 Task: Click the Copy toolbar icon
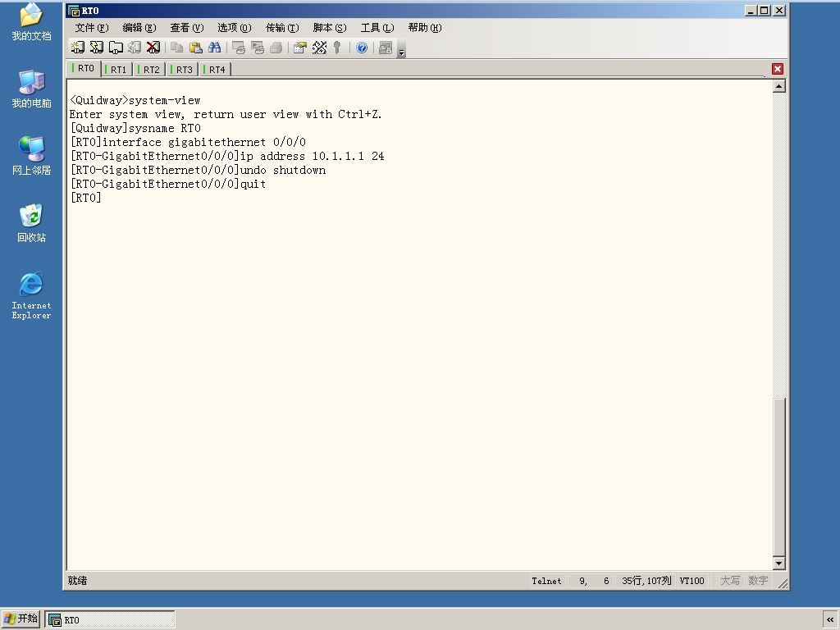tap(177, 48)
